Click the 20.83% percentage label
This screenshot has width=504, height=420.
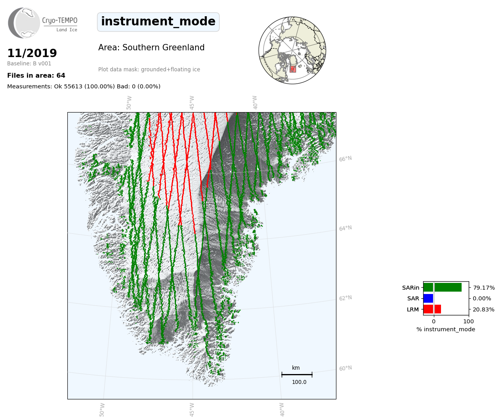483,309
